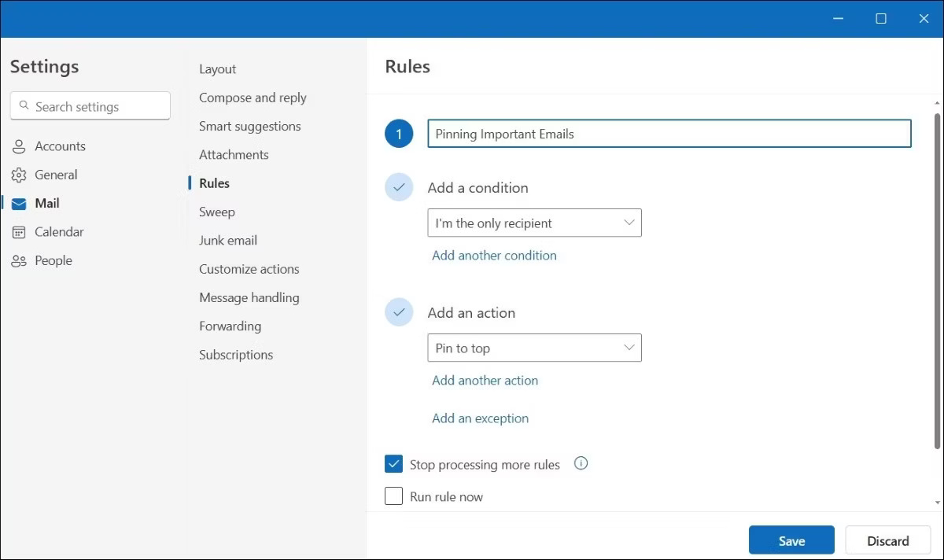Uncheck Stop processing more rules
This screenshot has width=944, height=560.
(394, 464)
